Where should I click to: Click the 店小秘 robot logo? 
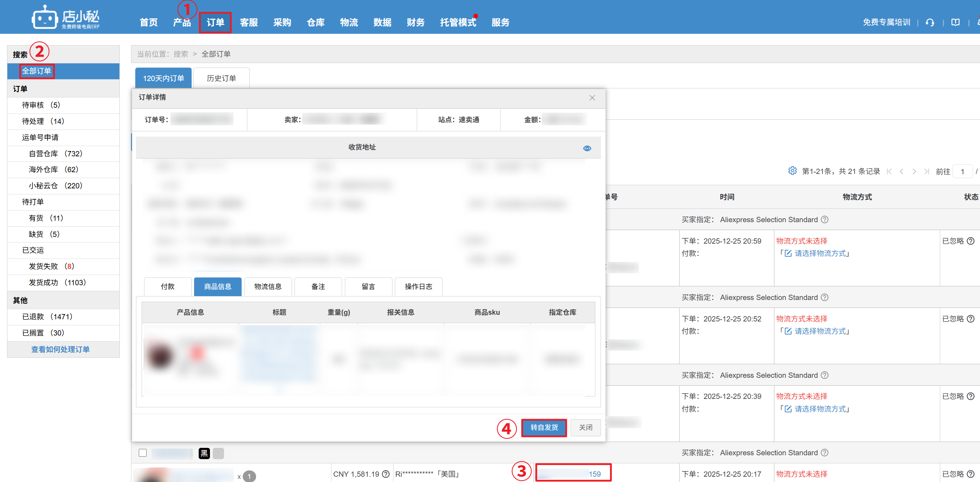[x=45, y=18]
